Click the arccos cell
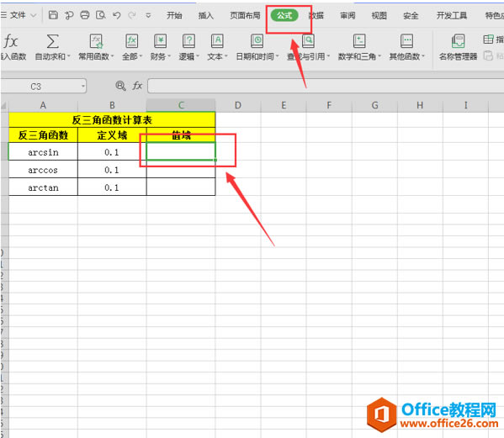 [x=43, y=170]
